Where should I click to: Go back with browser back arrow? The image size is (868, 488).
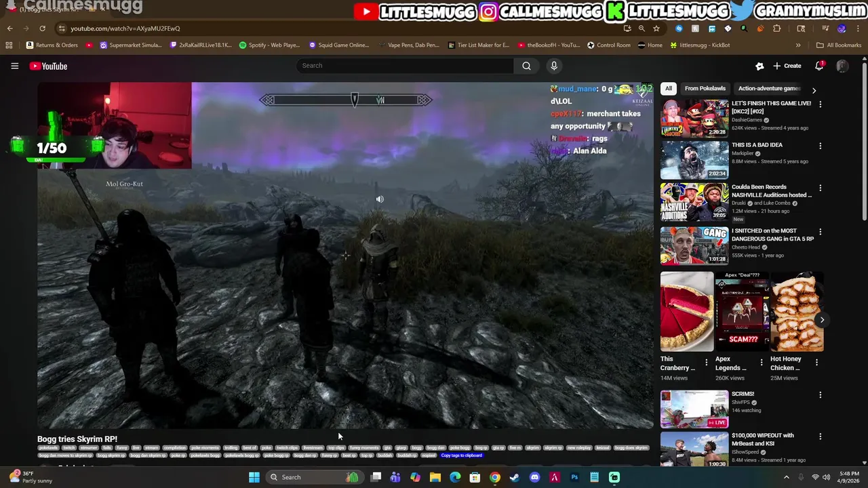tap(9, 28)
